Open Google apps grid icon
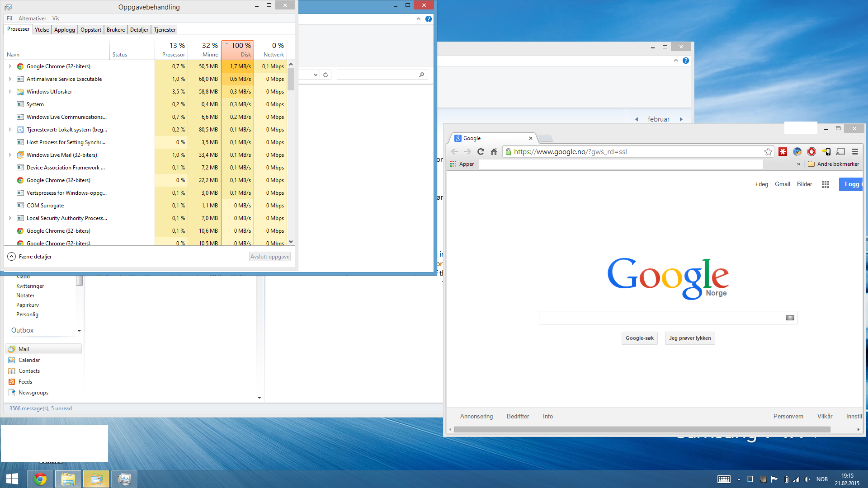This screenshot has width=868, height=488. (x=826, y=184)
